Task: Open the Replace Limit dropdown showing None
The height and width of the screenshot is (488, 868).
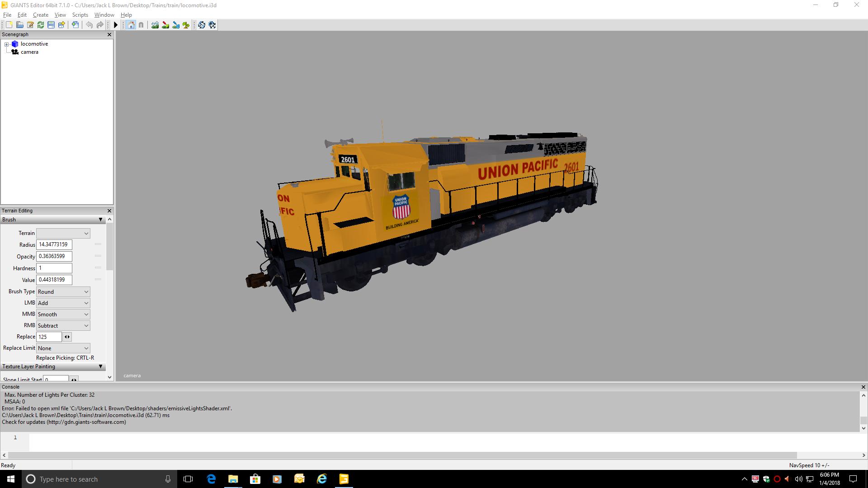Action: tap(63, 348)
